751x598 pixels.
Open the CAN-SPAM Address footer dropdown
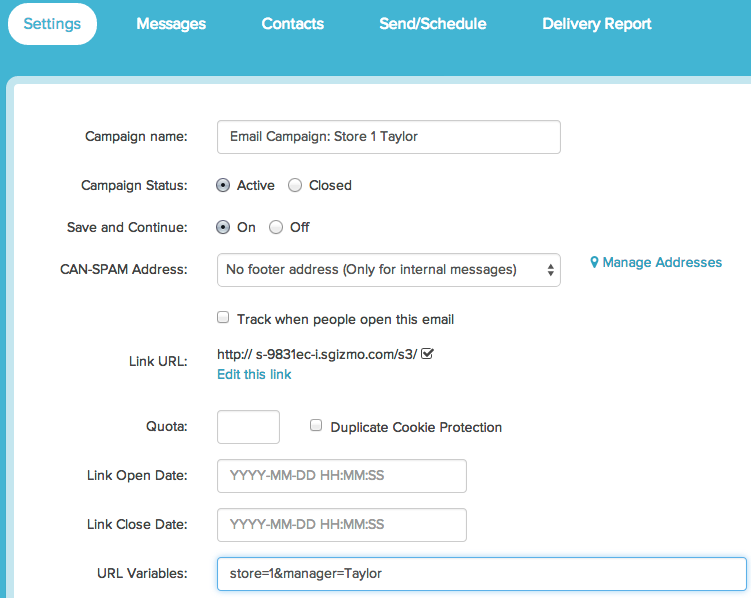(388, 270)
